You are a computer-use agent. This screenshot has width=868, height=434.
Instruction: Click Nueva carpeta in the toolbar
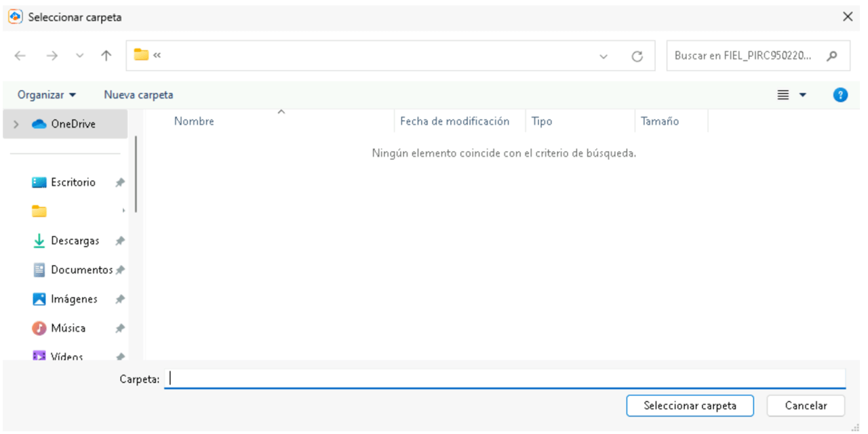pyautogui.click(x=138, y=95)
